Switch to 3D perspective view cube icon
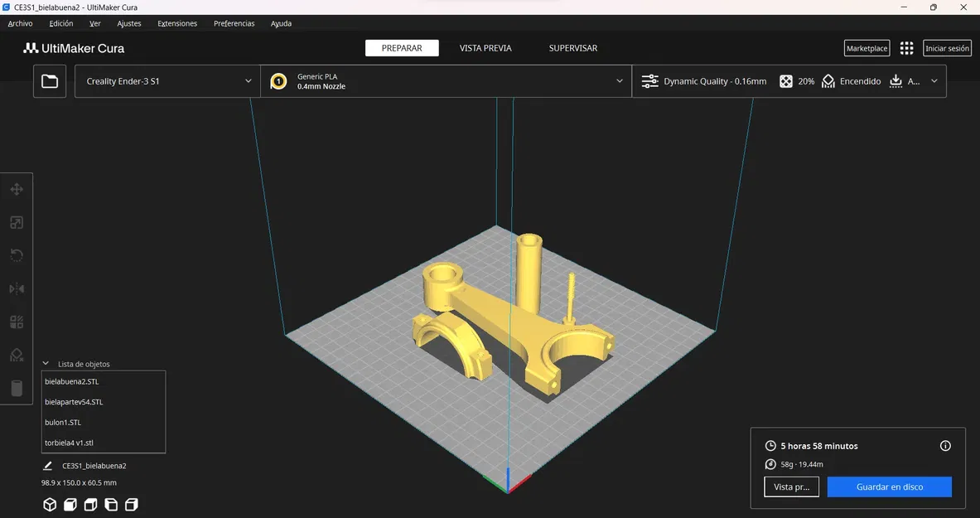The image size is (980, 518). (x=50, y=504)
